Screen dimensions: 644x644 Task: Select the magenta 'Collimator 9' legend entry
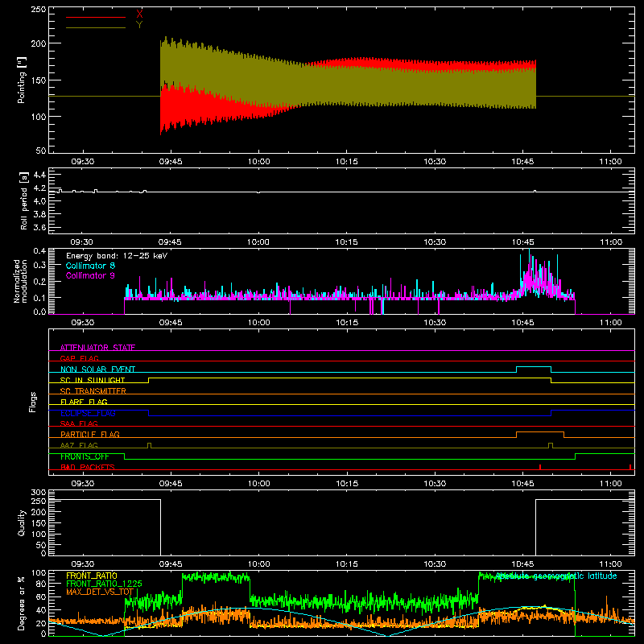pos(90,275)
